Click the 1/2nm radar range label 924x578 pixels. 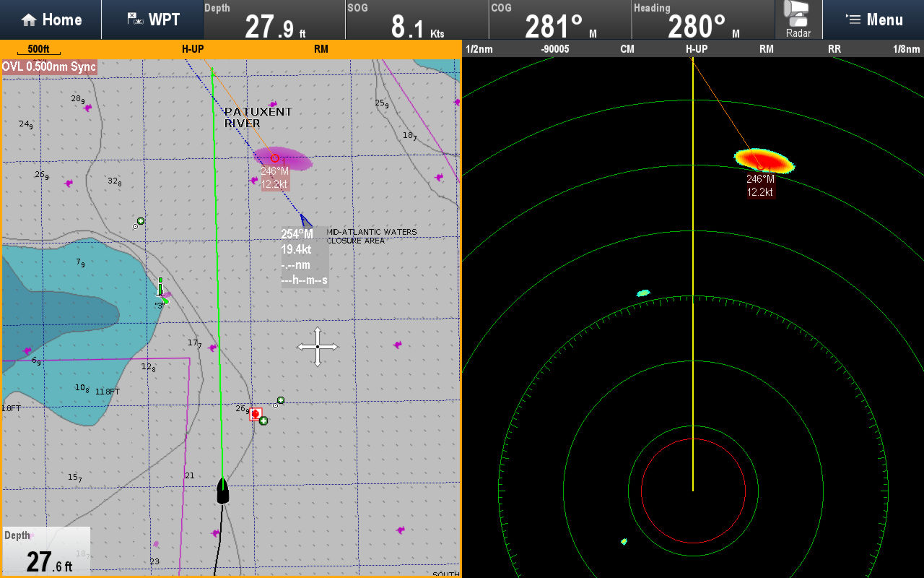click(478, 49)
